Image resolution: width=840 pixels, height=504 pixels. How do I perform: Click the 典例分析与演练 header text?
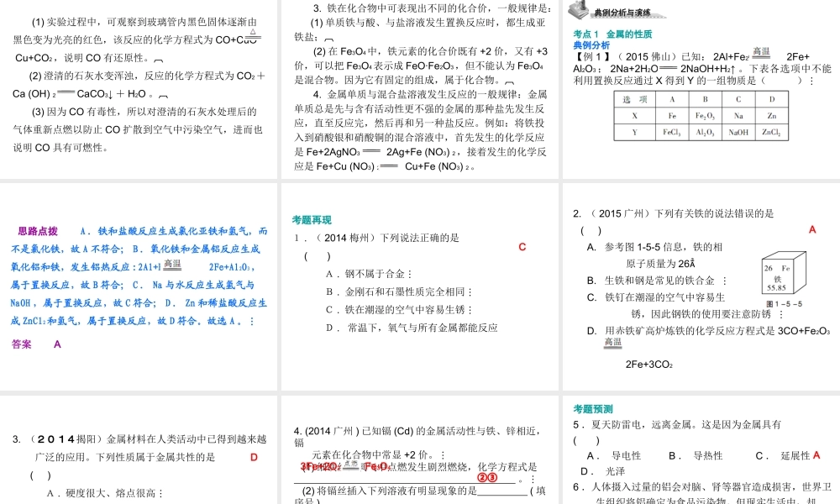[622, 13]
